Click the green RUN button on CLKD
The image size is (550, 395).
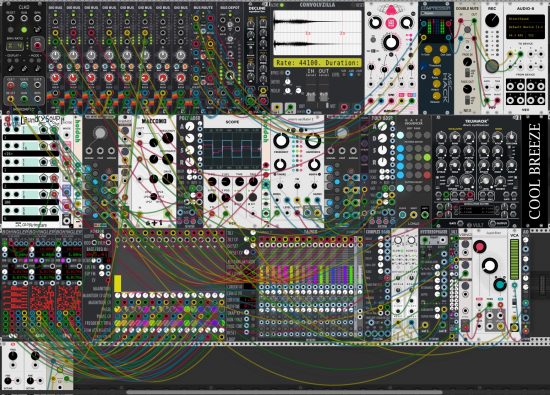24,30
